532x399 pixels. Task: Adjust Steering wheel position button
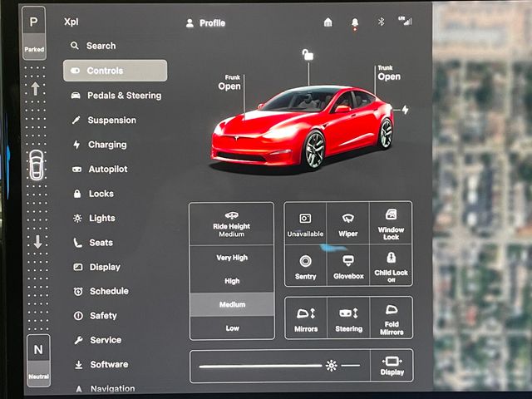click(349, 318)
